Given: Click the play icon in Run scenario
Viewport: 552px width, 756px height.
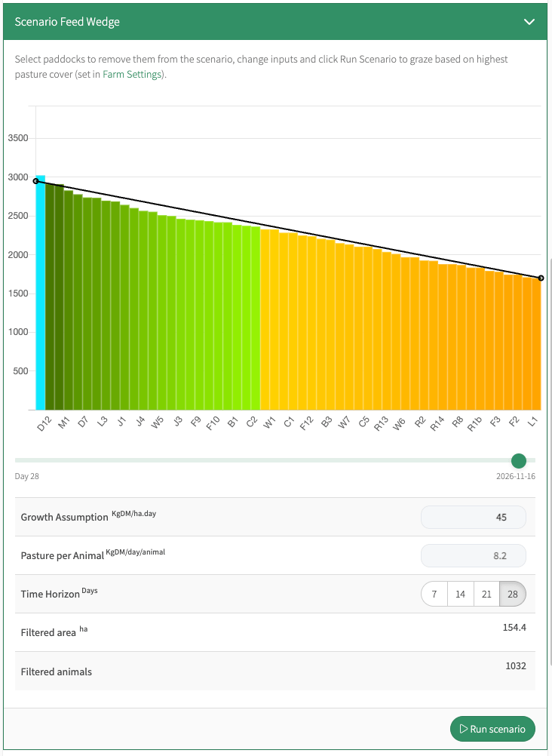Looking at the screenshot, I should [463, 729].
